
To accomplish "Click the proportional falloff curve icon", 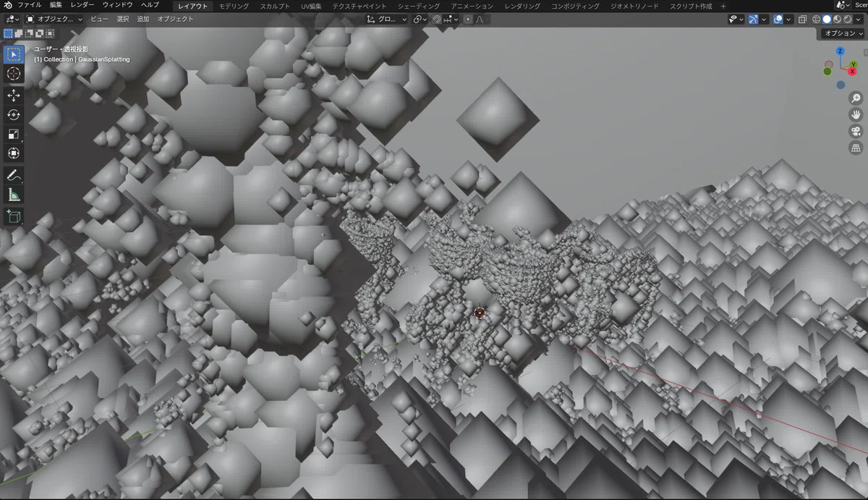I will (480, 20).
